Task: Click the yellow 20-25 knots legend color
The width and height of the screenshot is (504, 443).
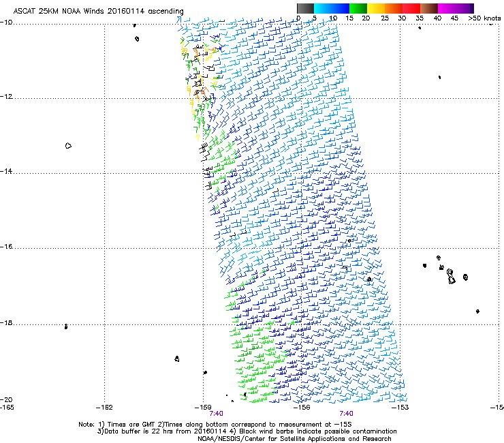Action: point(376,8)
